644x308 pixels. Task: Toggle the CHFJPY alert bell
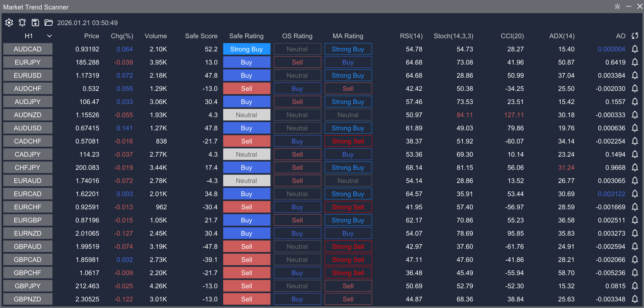coord(635,167)
